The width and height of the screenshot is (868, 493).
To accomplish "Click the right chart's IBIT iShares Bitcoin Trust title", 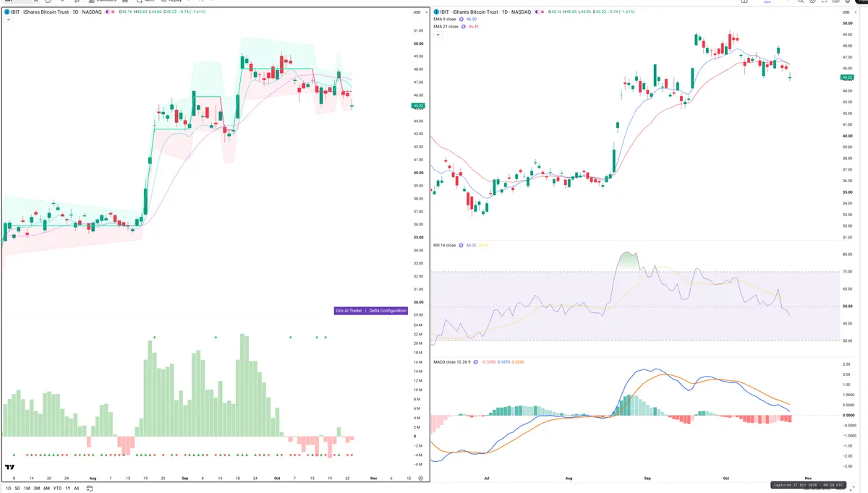I will (x=484, y=12).
